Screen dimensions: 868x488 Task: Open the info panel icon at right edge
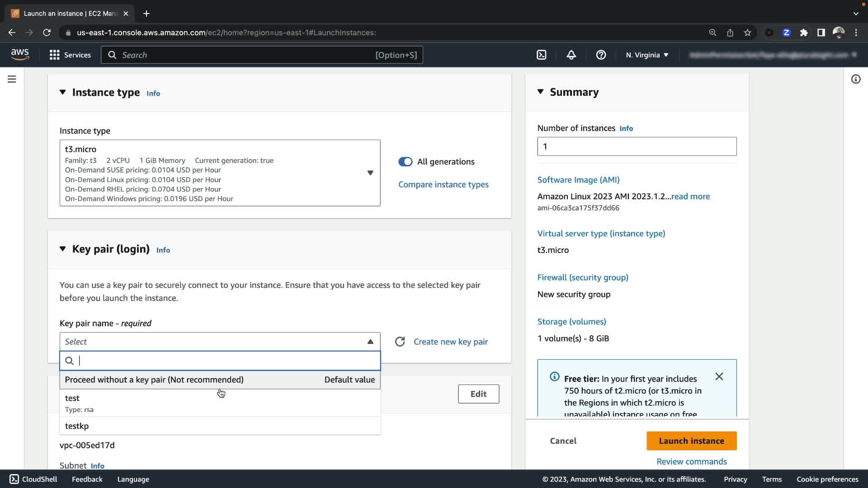click(x=855, y=79)
